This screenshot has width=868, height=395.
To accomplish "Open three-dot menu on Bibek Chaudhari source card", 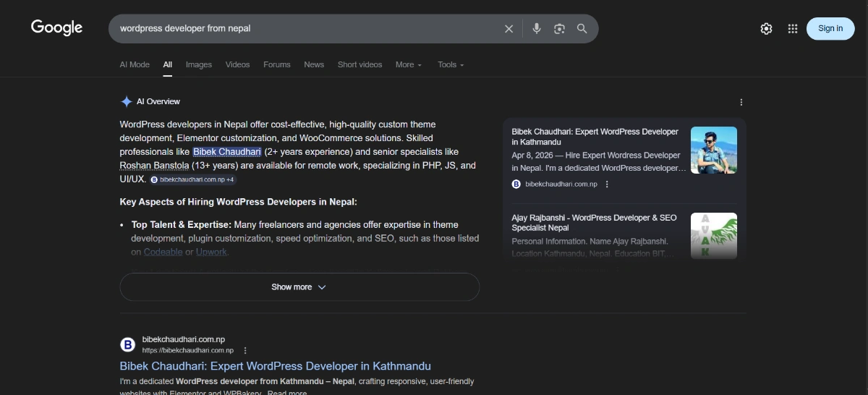I will click(607, 184).
